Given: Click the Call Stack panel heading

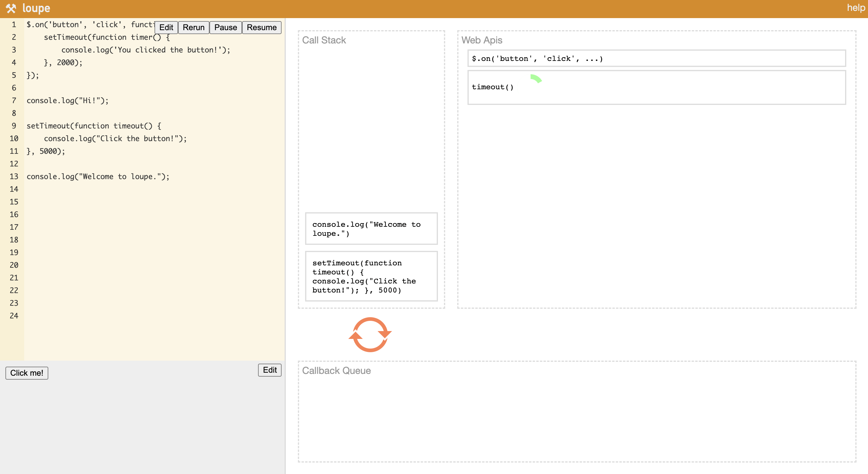Looking at the screenshot, I should point(324,40).
